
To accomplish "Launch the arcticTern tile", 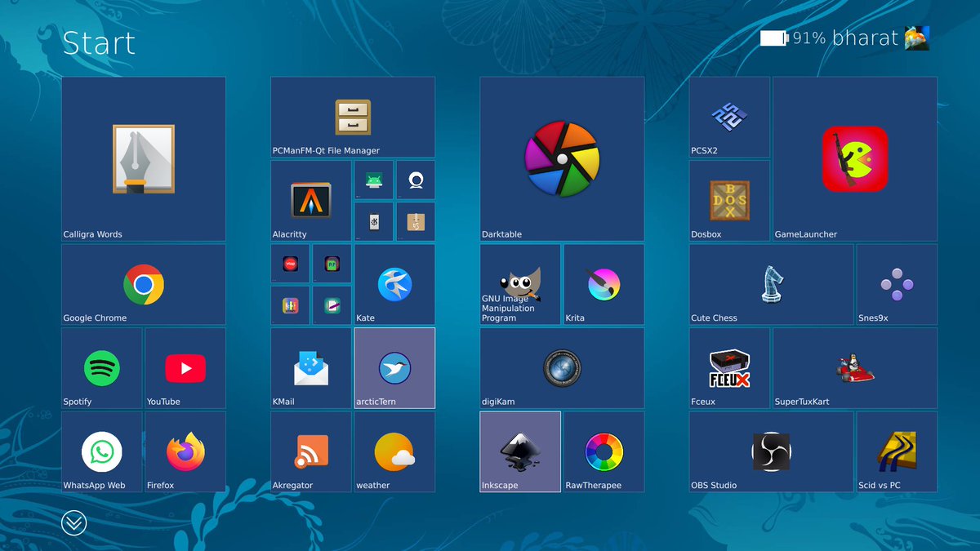I will click(394, 368).
